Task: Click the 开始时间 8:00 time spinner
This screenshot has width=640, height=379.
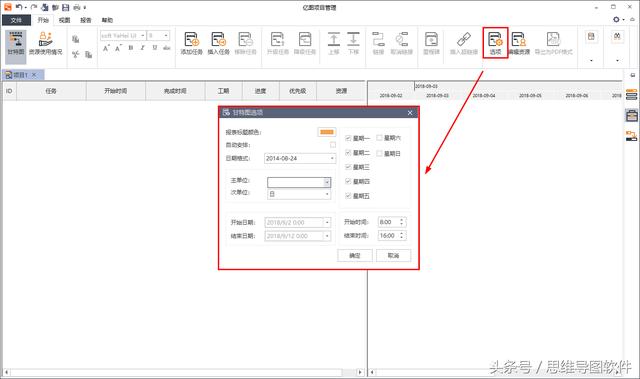Action: tap(392, 222)
